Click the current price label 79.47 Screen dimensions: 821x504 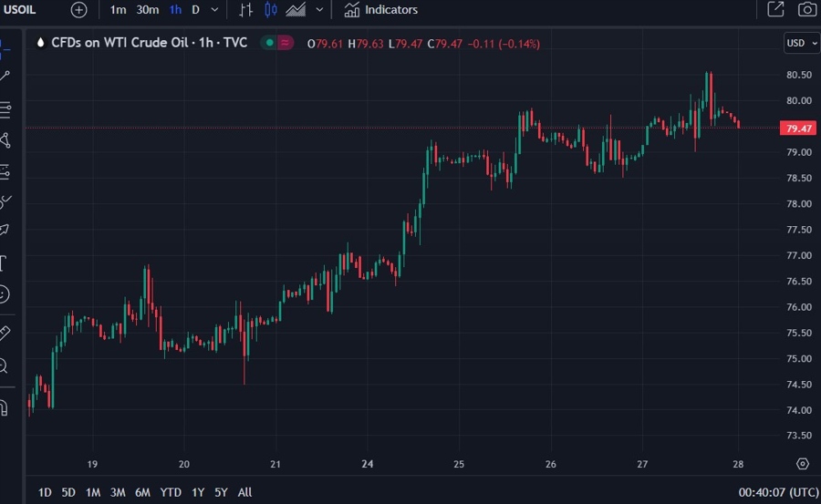(798, 129)
